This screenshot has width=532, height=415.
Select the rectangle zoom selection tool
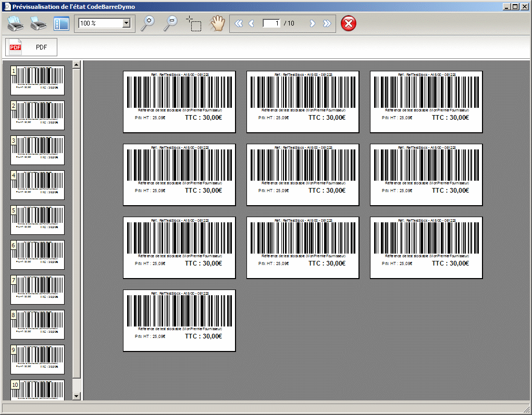click(194, 23)
